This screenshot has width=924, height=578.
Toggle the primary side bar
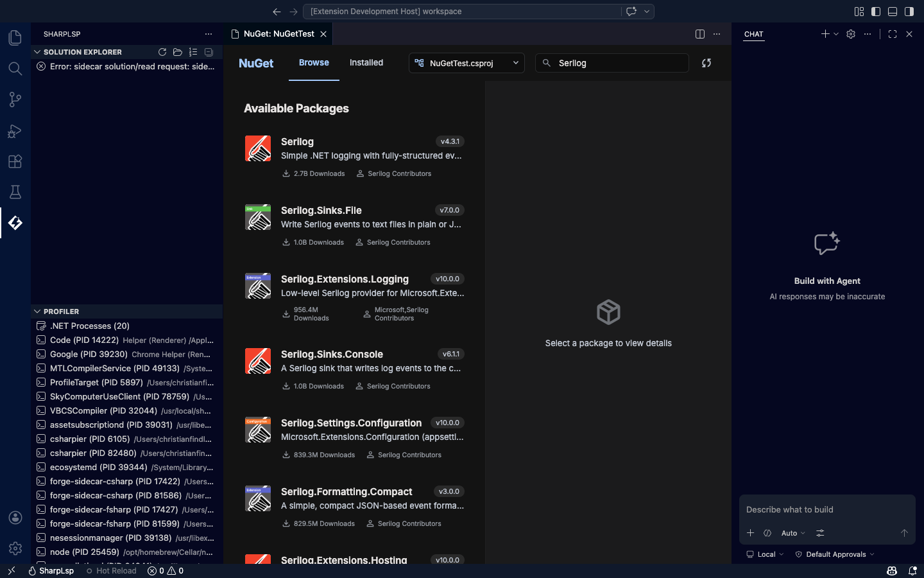pos(876,12)
